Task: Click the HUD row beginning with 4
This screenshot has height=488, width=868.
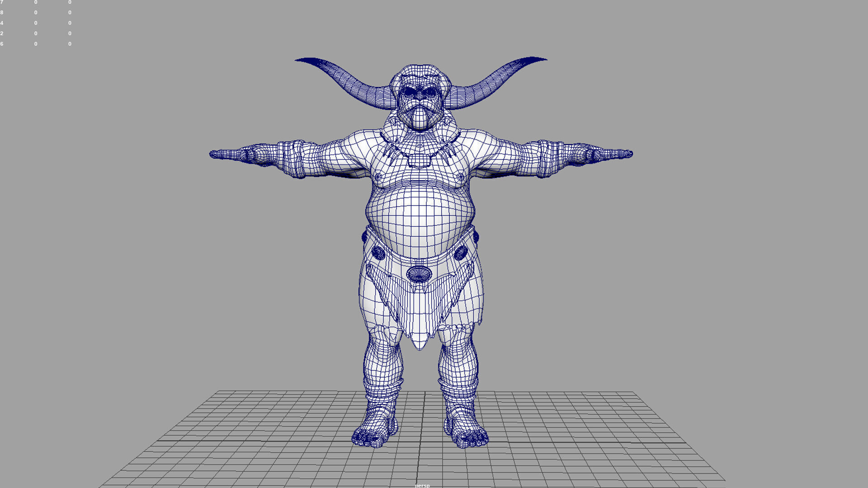Action: pyautogui.click(x=36, y=23)
